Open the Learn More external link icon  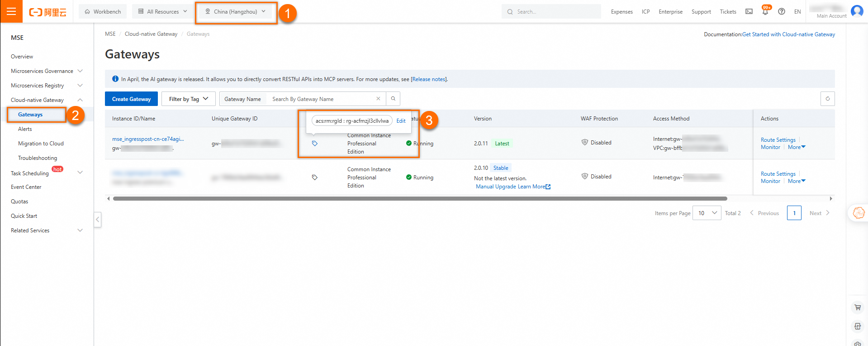548,187
